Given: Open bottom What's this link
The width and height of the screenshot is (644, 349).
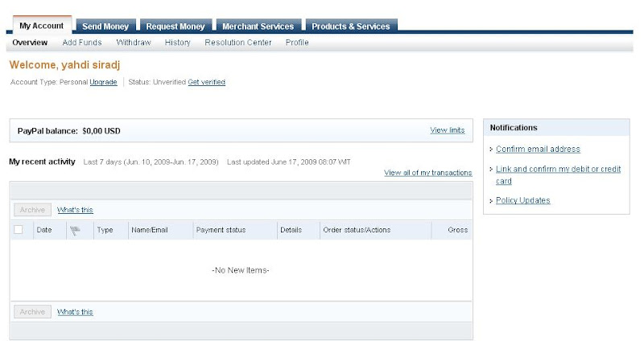Looking at the screenshot, I should click(x=75, y=312).
